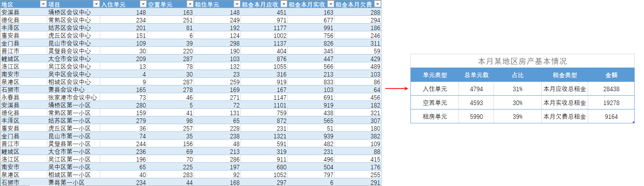Select the 入住单元 table header cell
Viewport: 644px width, 186px height.
124,4
